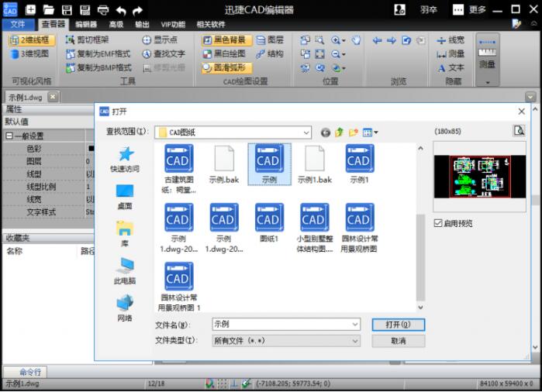The width and height of the screenshot is (542, 392).
Task: Choose 复制为EMF格式 tool
Action: pyautogui.click(x=98, y=53)
